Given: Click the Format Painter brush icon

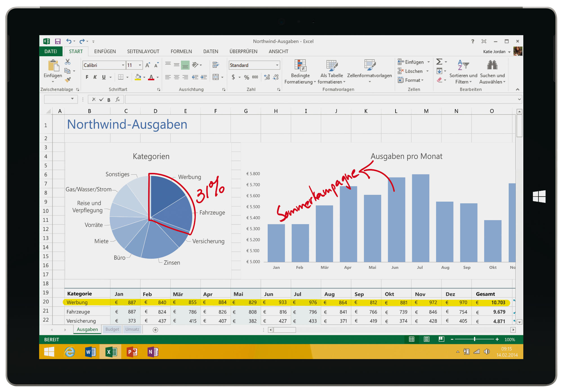Looking at the screenshot, I should point(68,80).
